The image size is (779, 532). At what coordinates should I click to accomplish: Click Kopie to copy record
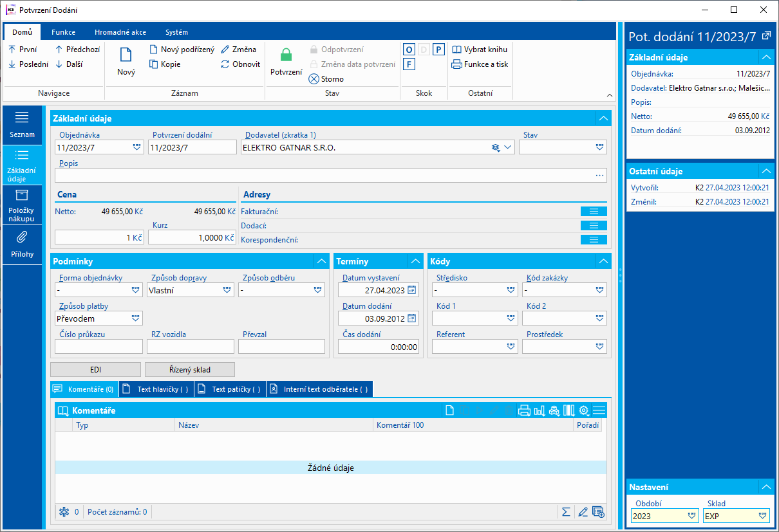[x=165, y=64]
